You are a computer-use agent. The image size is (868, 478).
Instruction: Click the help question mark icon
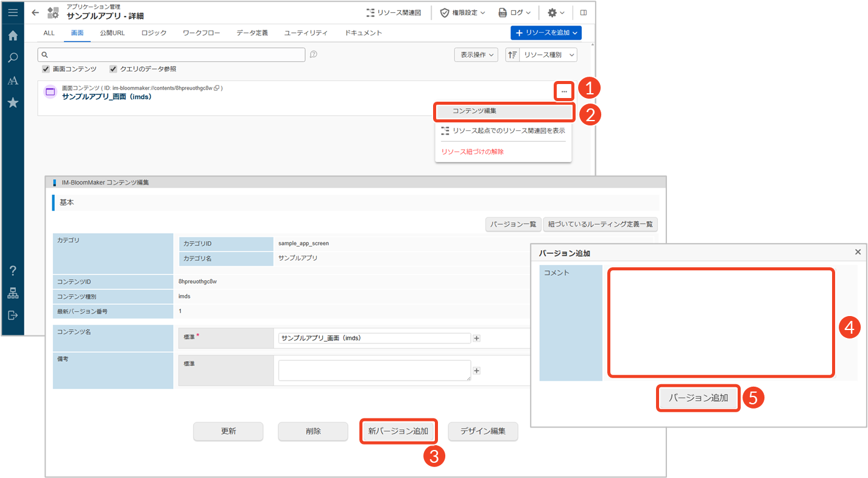click(x=13, y=271)
